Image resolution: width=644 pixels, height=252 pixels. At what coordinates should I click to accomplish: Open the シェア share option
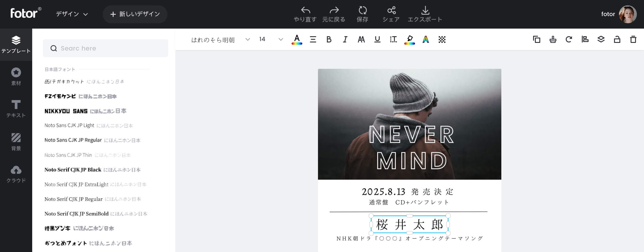point(391,14)
